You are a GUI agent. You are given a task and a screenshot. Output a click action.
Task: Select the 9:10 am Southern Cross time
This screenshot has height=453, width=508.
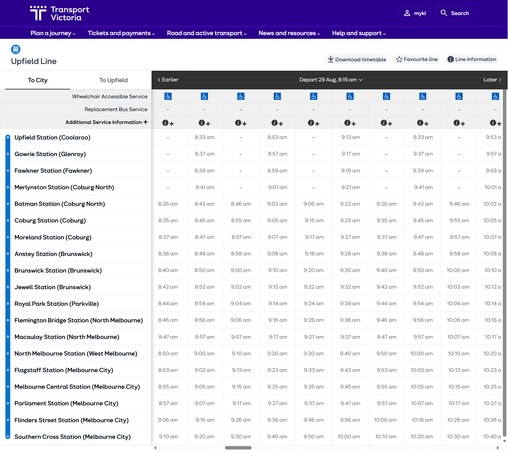(168, 436)
